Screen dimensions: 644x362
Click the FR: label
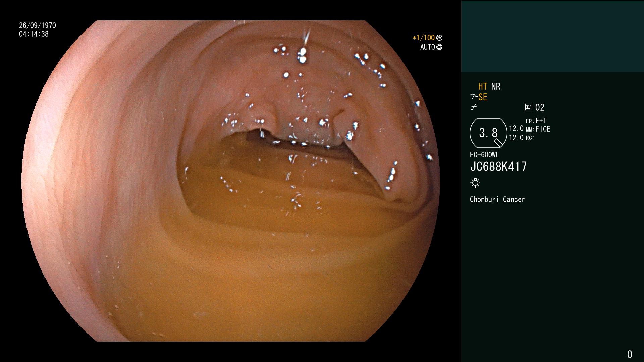(530, 121)
